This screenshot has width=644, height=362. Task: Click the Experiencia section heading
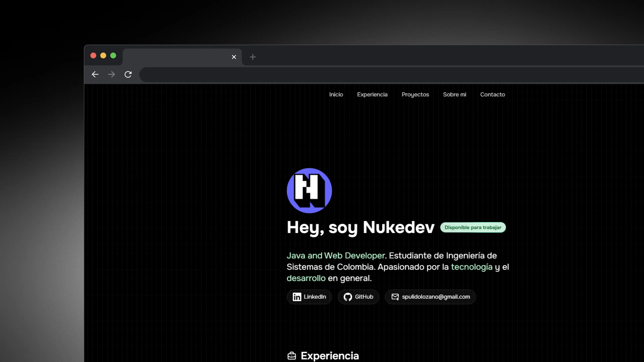pos(330,356)
